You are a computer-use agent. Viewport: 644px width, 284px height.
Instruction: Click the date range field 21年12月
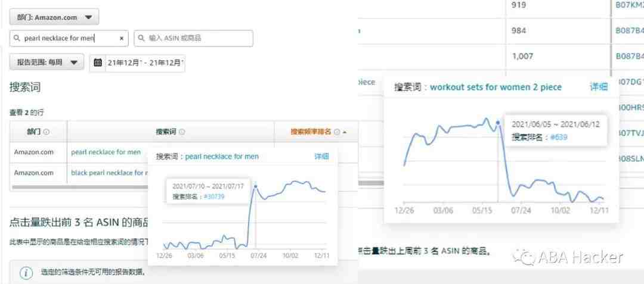tap(145, 63)
